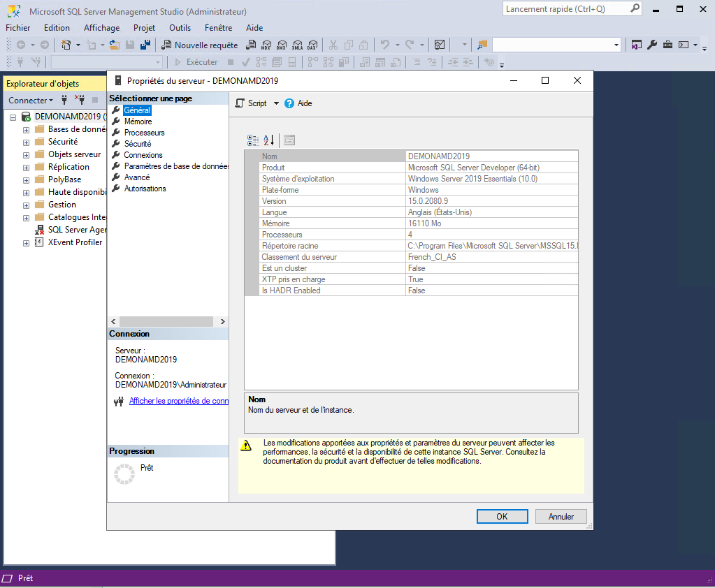Select the Processeurs page
The width and height of the screenshot is (715, 588).
(144, 133)
